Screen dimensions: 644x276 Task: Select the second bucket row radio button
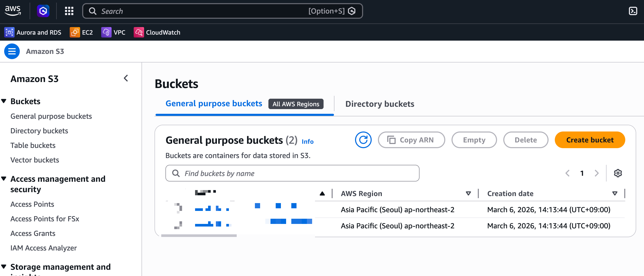tap(178, 225)
